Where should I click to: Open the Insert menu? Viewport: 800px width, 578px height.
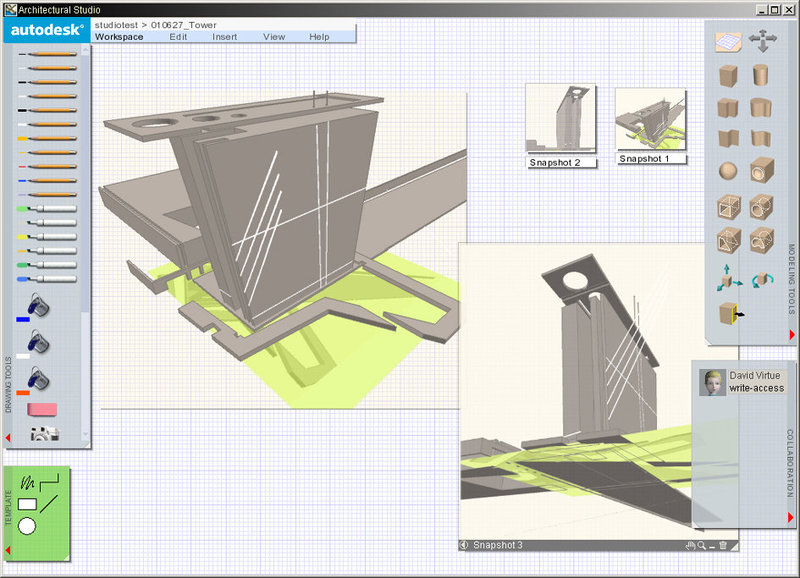(224, 37)
